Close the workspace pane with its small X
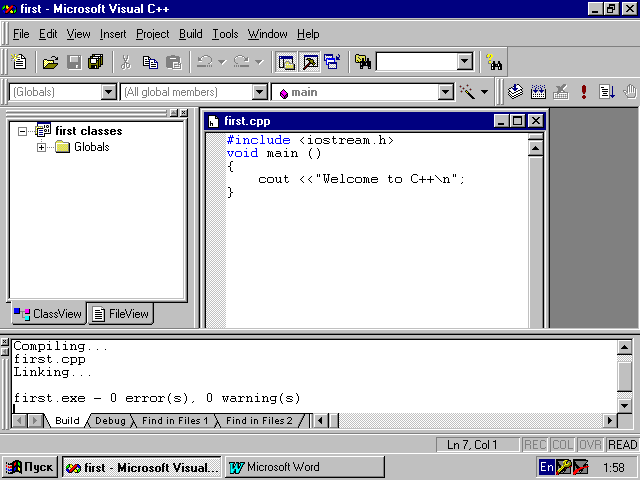The image size is (640, 480). tap(184, 112)
